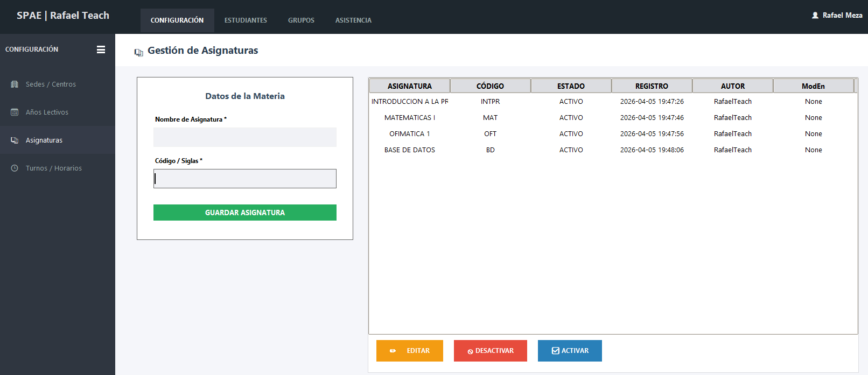Viewport: 868px width, 375px height.
Task: Click the Gestión de Asignaturas header icon
Action: coord(138,52)
